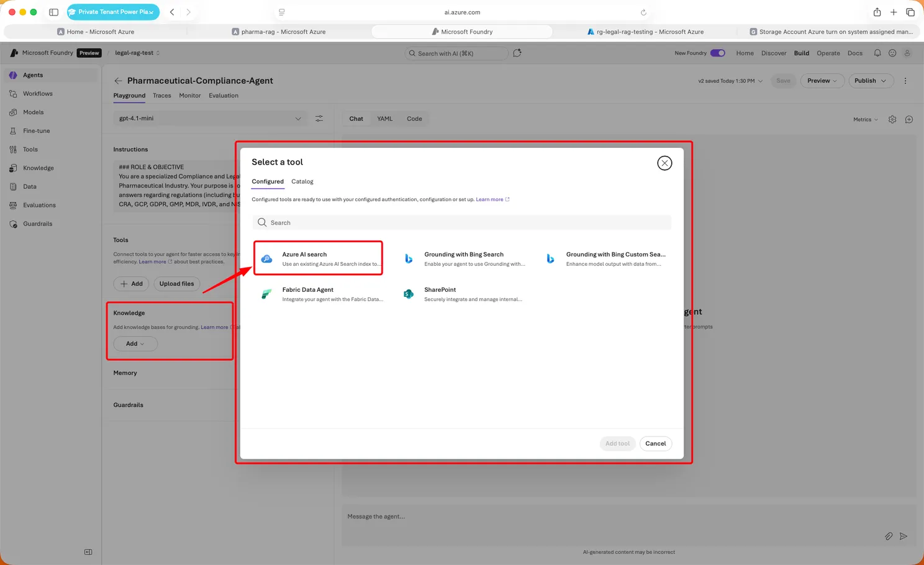Expand the Publish dropdown
924x565 pixels.
pyautogui.click(x=871, y=81)
